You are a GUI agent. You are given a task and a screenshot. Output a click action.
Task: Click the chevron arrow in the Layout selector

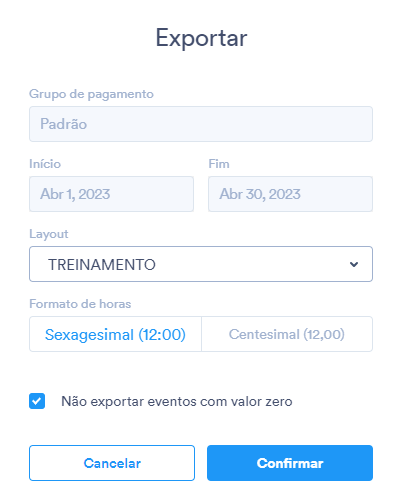[354, 264]
